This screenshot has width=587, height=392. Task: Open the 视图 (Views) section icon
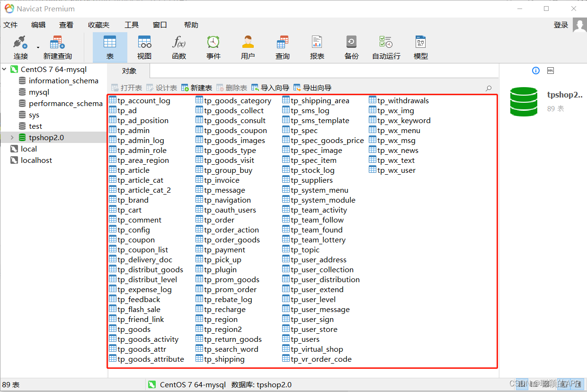[144, 46]
